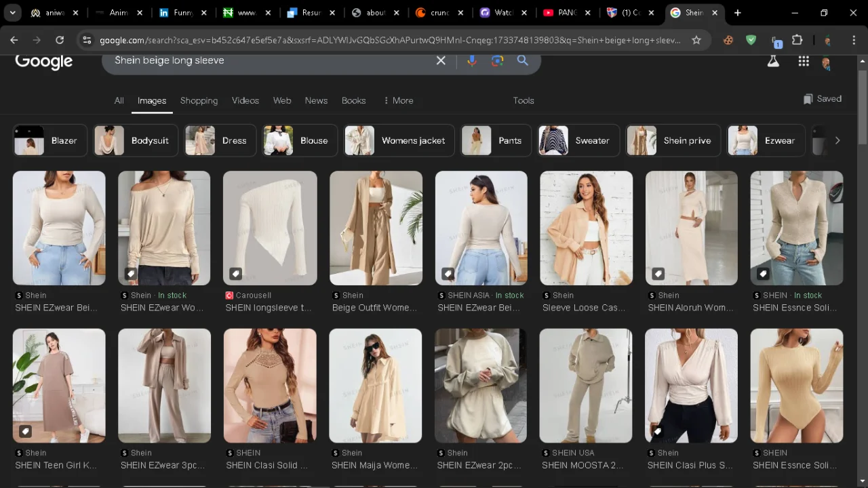Open the SHEIN Clasi Plus blouse image
This screenshot has height=488, width=868.
point(691,386)
